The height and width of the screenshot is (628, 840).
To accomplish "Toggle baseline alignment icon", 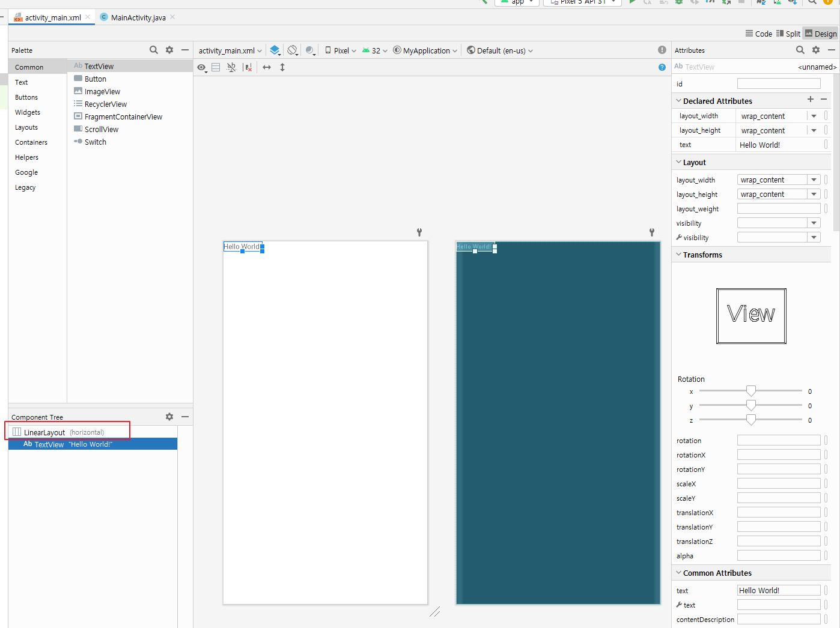I will [231, 67].
